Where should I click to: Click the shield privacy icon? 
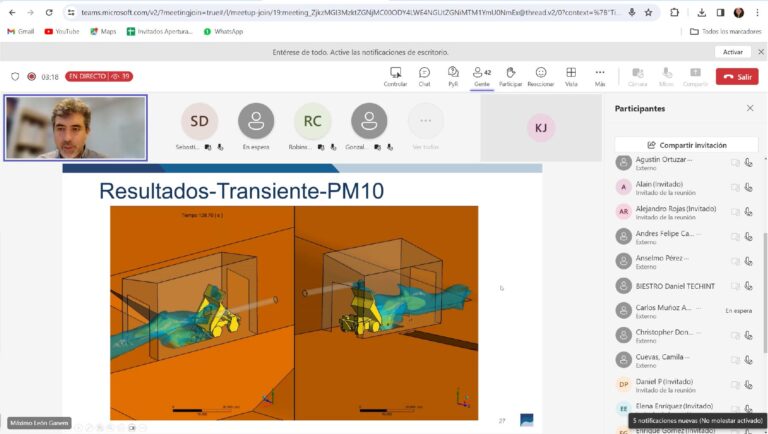tap(15, 76)
